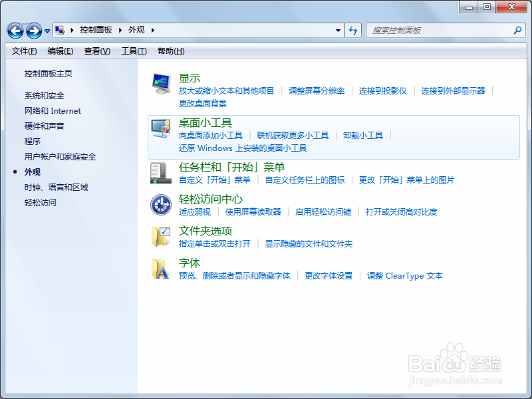Image resolution: width=532 pixels, height=399 pixels.
Task: Refresh the address bar view
Action: 353,31
